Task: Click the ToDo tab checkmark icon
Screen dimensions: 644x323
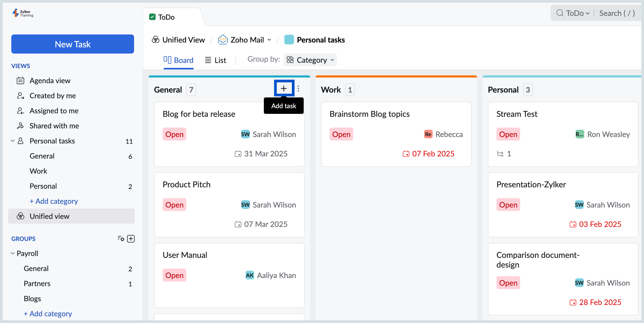Action: pyautogui.click(x=152, y=17)
